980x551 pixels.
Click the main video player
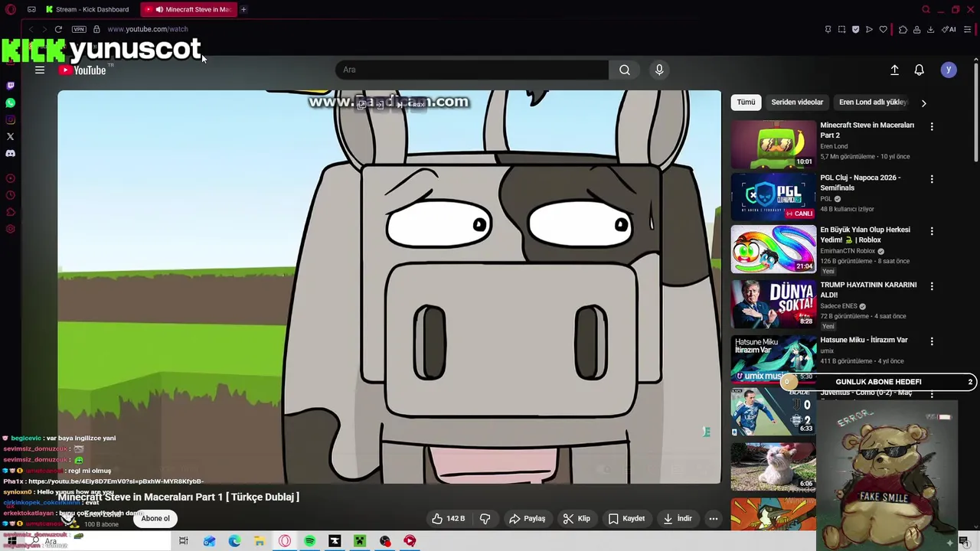click(389, 287)
